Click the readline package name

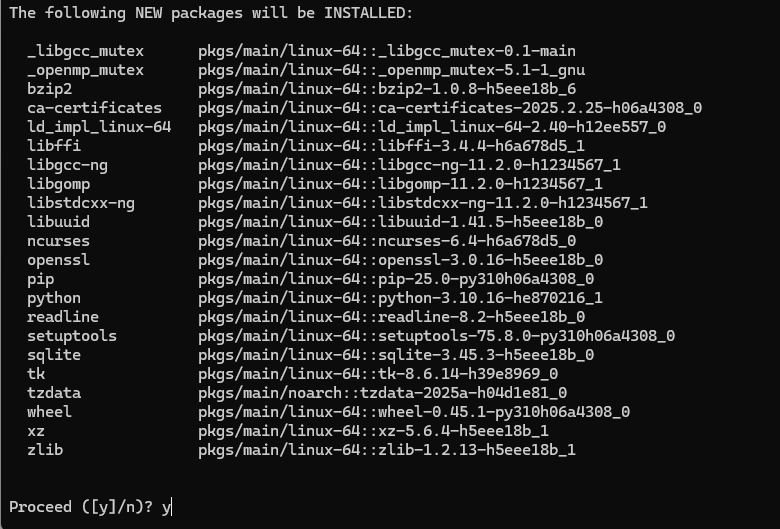(63, 317)
